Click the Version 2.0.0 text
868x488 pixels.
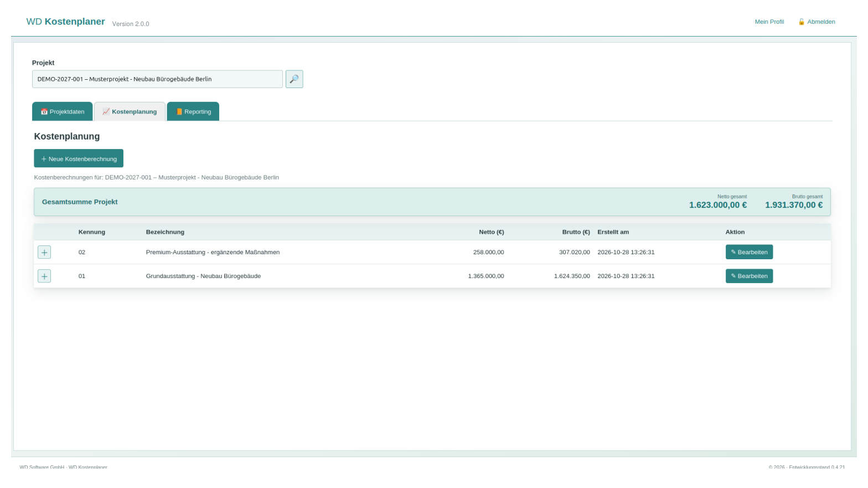131,24
